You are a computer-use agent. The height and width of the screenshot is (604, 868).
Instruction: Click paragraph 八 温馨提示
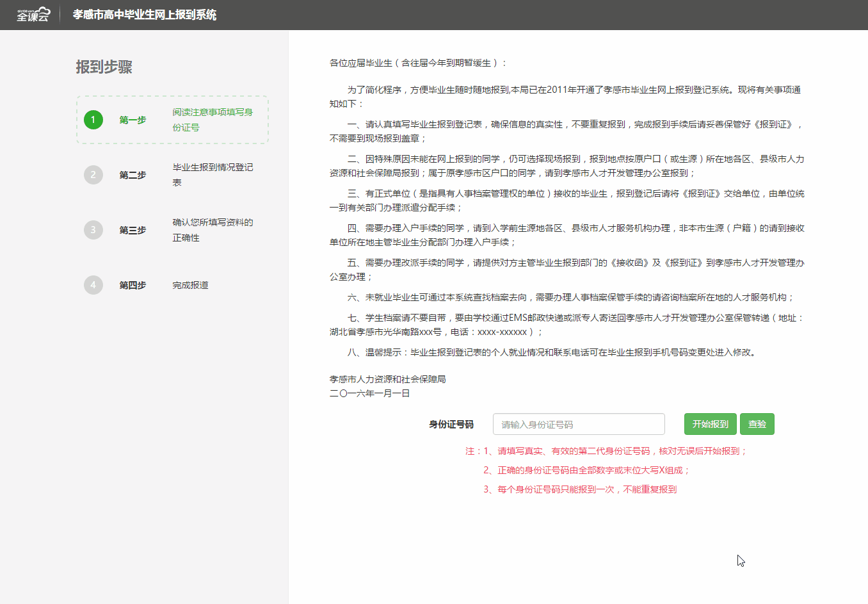[553, 352]
